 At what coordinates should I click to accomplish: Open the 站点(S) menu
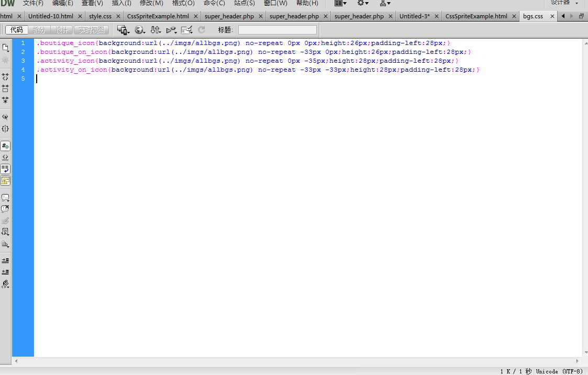244,3
